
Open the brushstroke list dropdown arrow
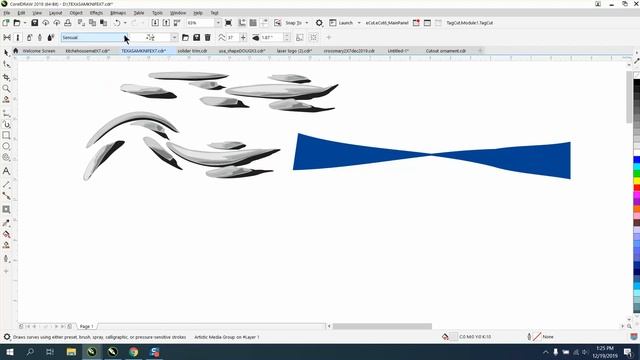click(x=174, y=38)
